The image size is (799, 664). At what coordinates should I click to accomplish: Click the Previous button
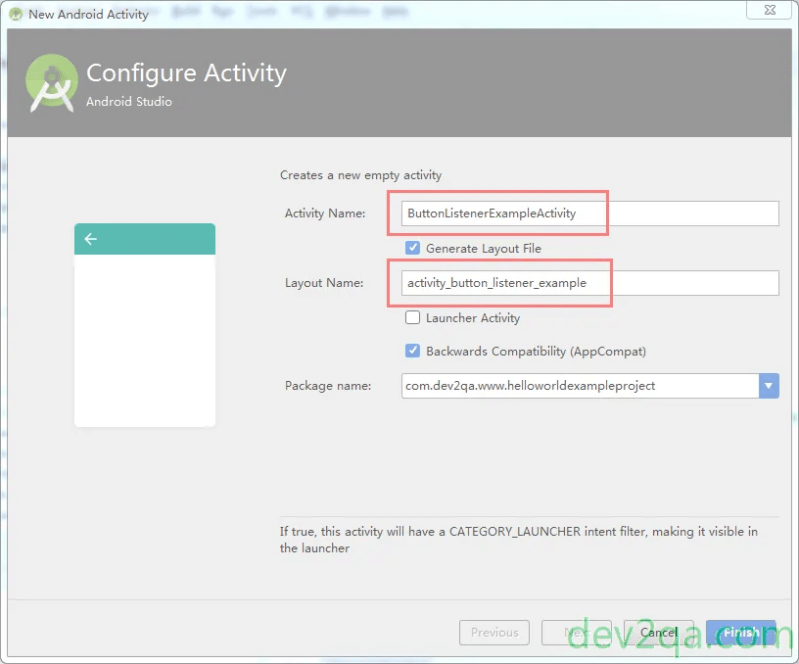coord(494,632)
